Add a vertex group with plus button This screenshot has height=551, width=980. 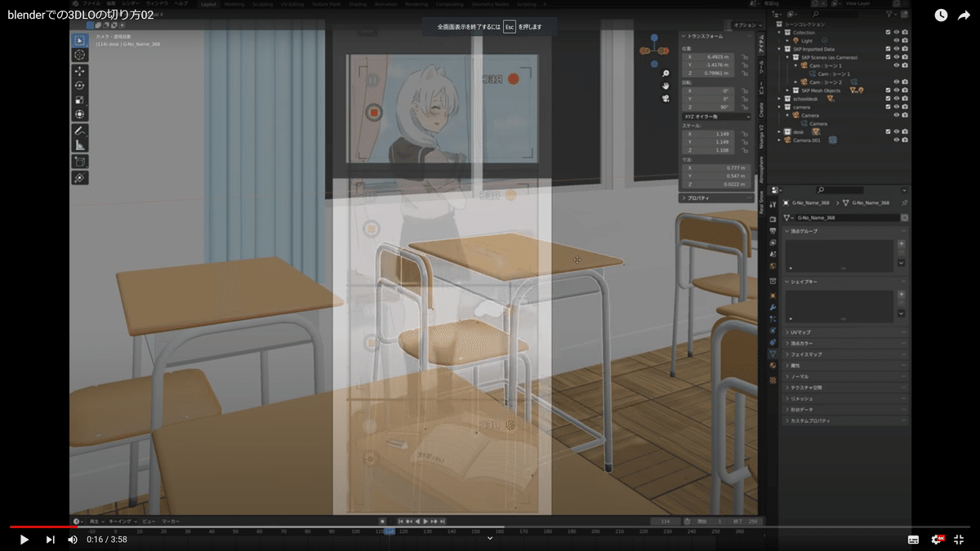coord(901,243)
